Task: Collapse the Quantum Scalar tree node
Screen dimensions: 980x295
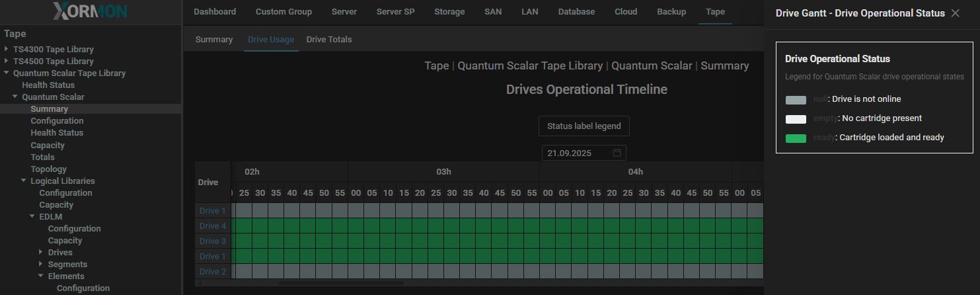Action: coord(15,97)
